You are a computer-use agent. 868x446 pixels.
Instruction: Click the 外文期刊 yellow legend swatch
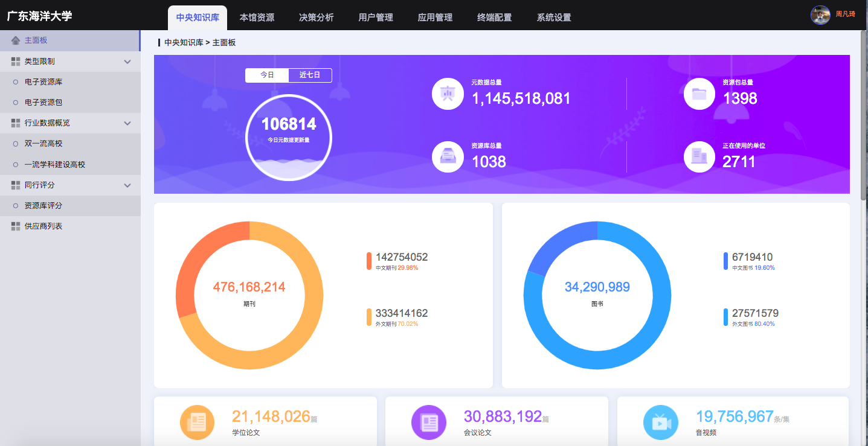point(369,317)
